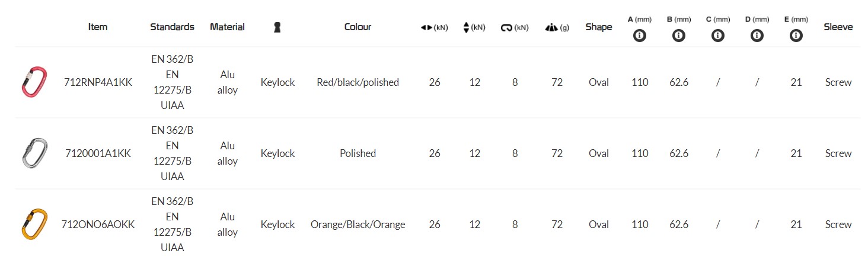Click the weight (g) header icon

tap(550, 27)
